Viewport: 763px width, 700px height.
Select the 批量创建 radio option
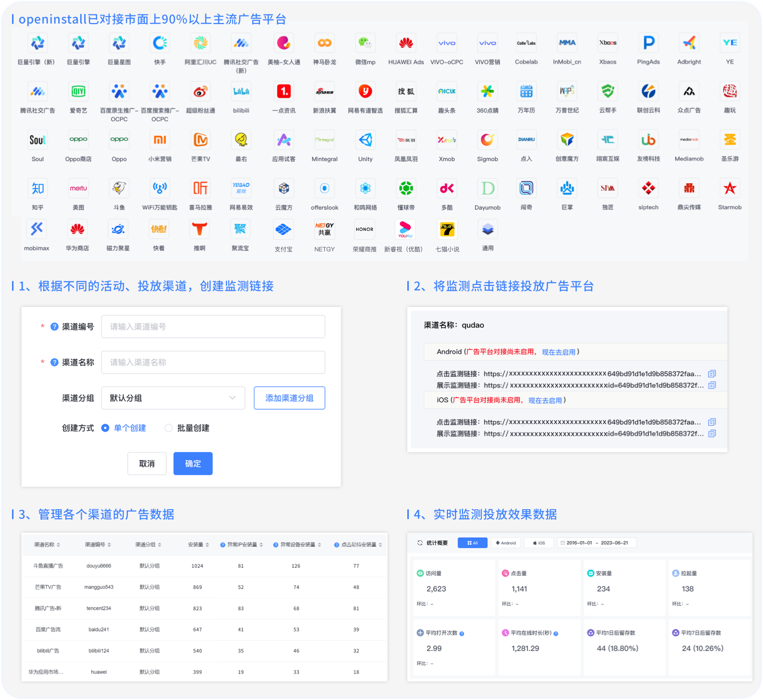click(x=169, y=428)
